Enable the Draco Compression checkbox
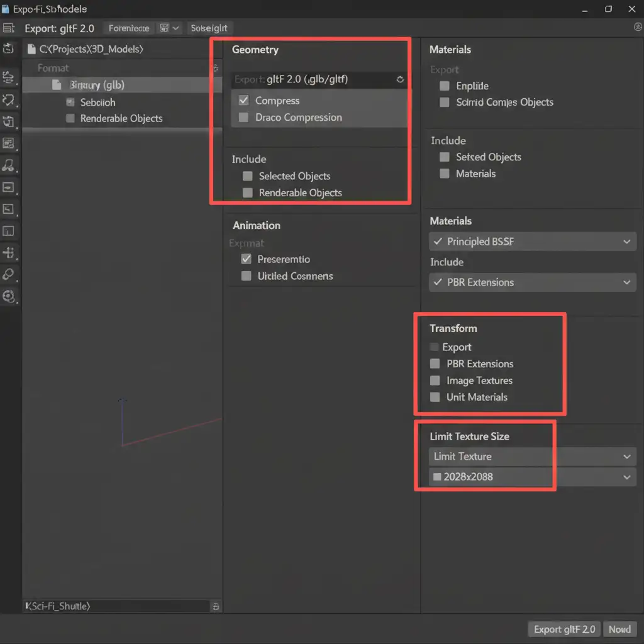 click(244, 118)
